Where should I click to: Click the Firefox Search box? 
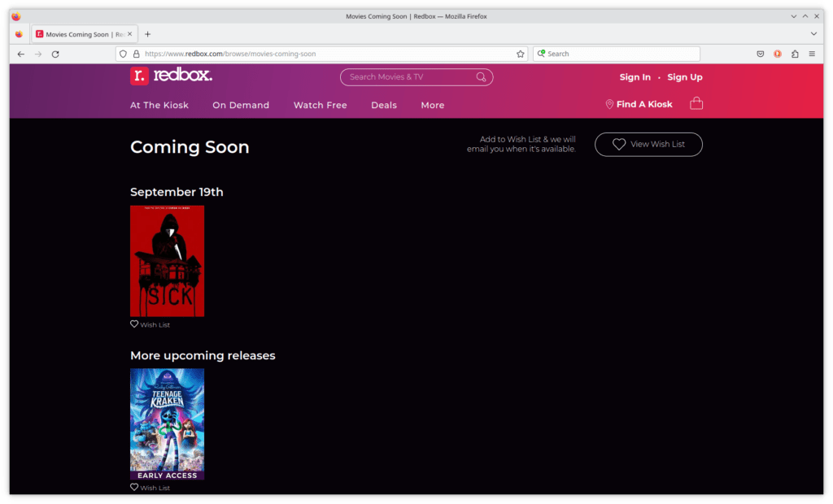point(617,54)
